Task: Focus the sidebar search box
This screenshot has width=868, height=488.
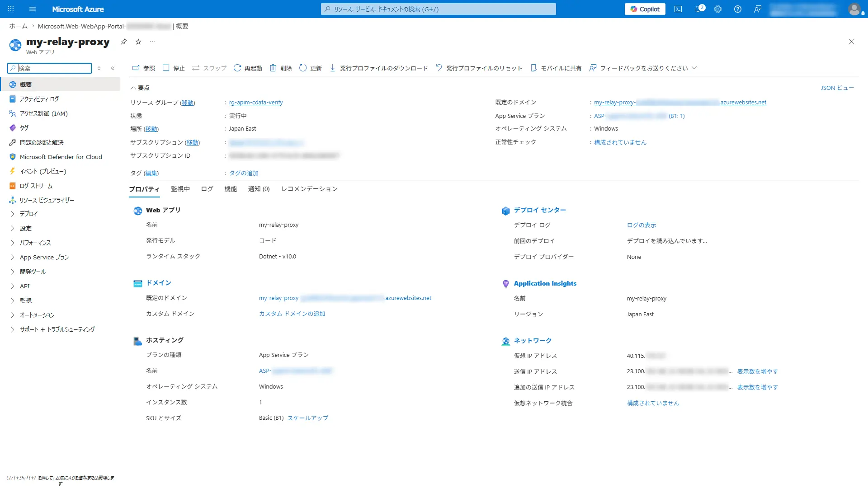Action: [50, 68]
